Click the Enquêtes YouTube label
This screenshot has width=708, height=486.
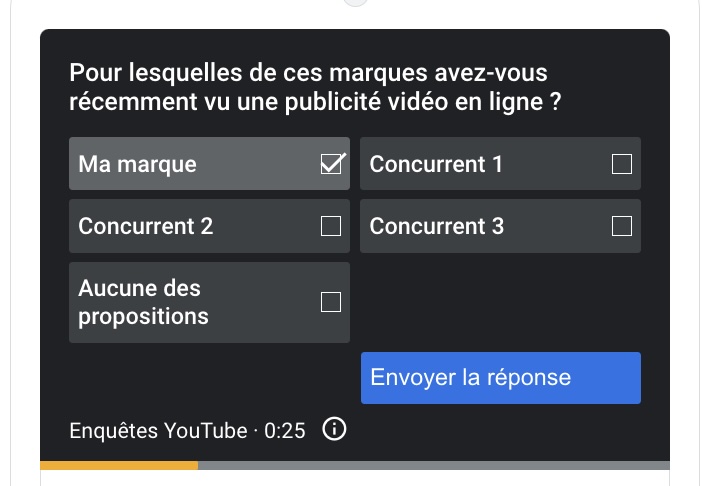[158, 430]
